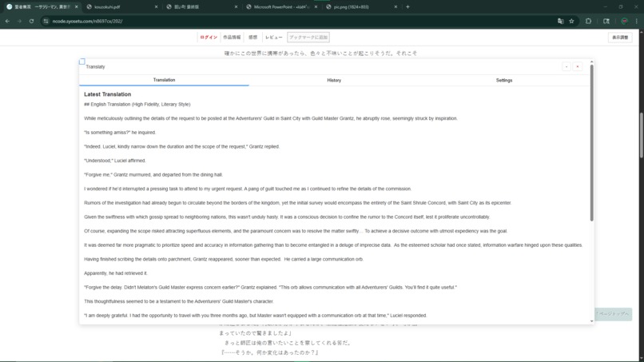The image size is (644, 362).
Task: Open site information icon in address bar
Action: (x=46, y=21)
